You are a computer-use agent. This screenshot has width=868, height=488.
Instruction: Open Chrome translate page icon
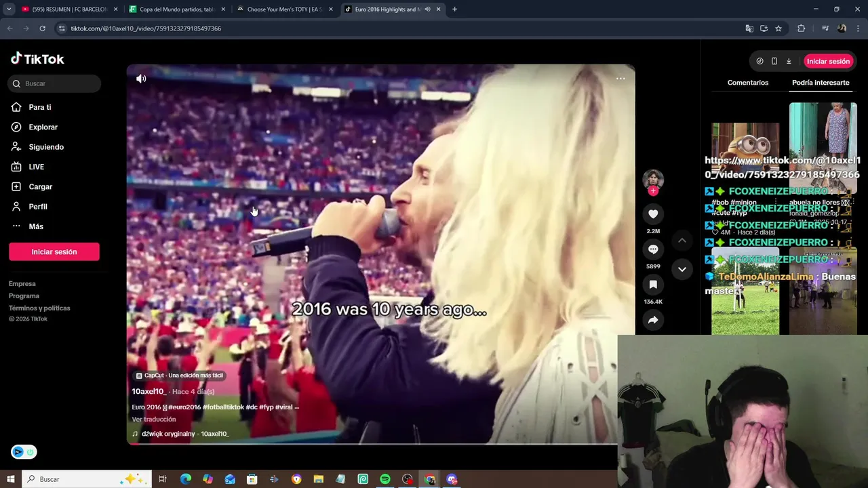749,28
